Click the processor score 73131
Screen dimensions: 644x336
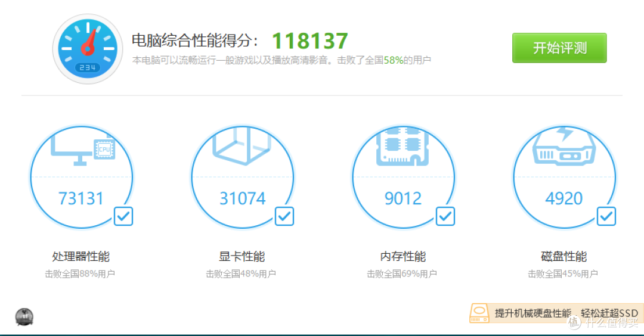(x=81, y=198)
